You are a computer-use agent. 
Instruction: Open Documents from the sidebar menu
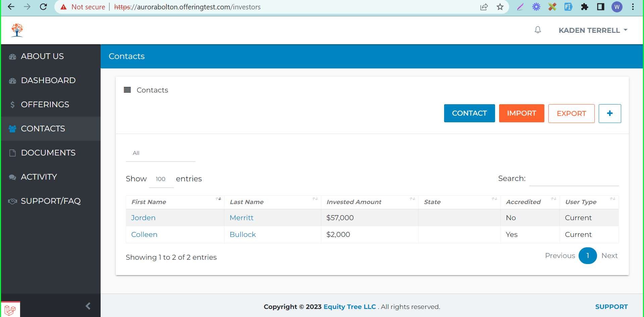pyautogui.click(x=48, y=153)
